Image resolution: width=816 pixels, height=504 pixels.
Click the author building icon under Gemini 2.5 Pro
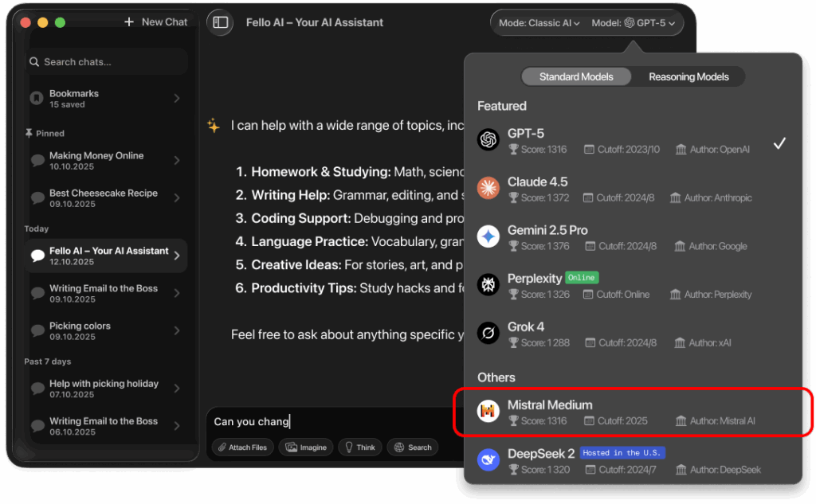tap(680, 247)
